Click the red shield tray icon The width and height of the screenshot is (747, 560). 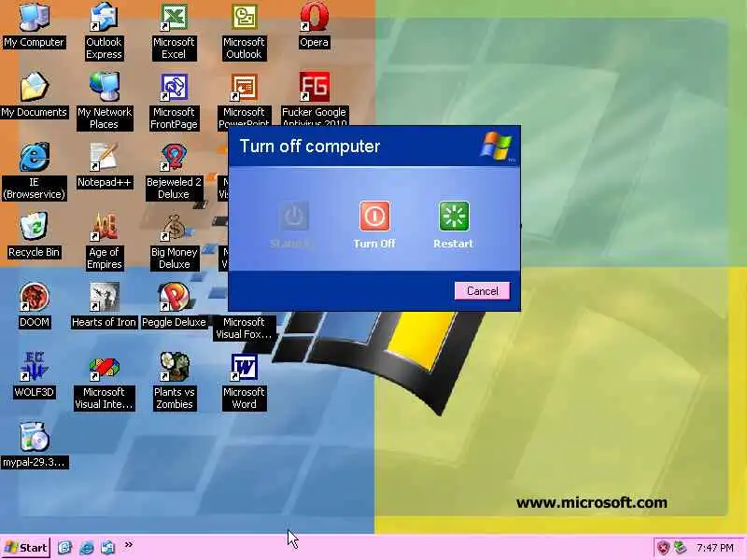663,548
